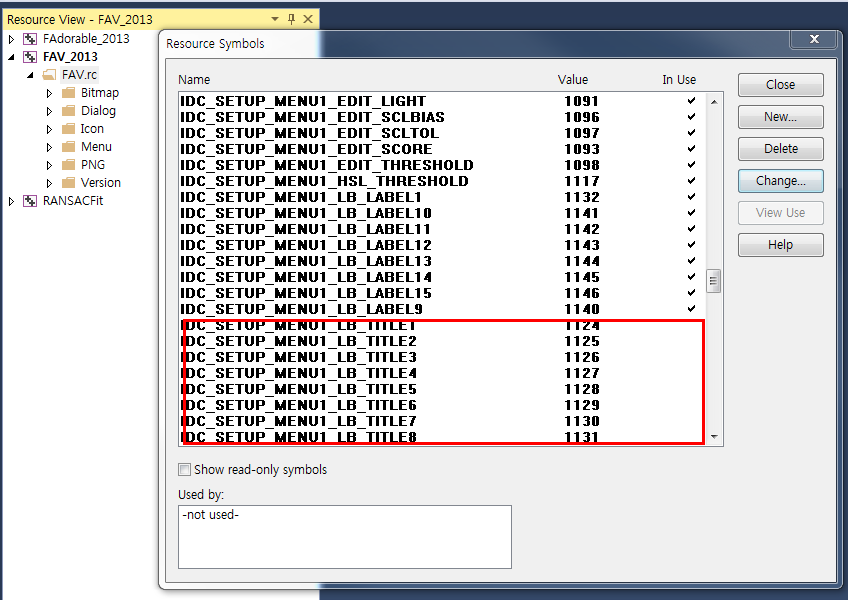Click the Delete button
Viewport: 848px width, 600px height.
click(780, 148)
